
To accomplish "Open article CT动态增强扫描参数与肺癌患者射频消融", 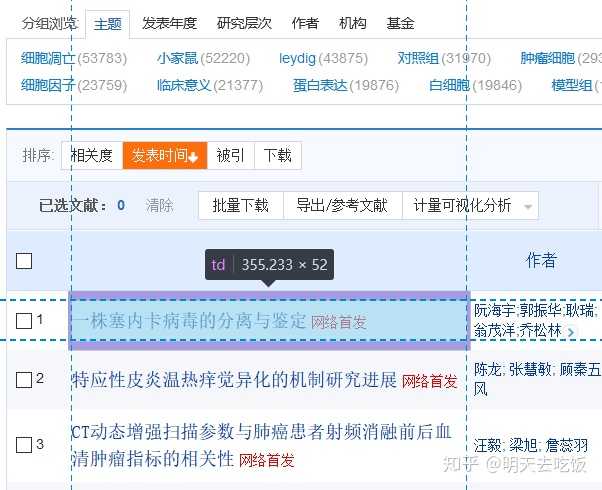I will point(261,445).
